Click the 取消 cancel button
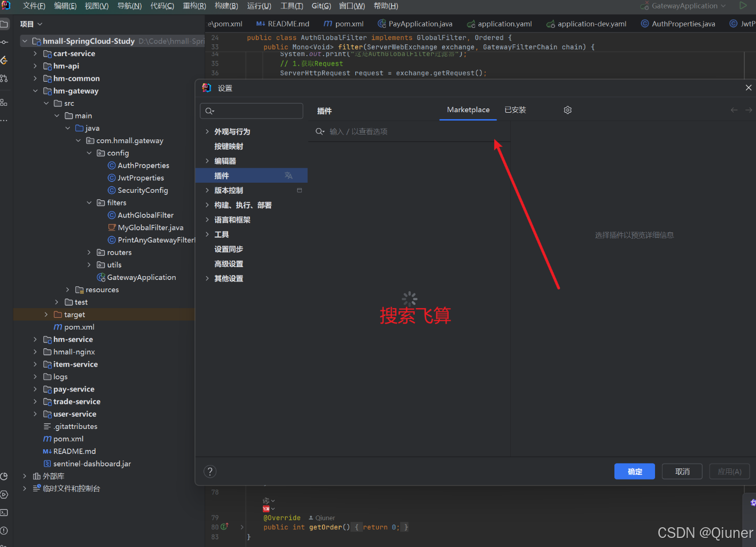The height and width of the screenshot is (547, 756). (x=682, y=471)
